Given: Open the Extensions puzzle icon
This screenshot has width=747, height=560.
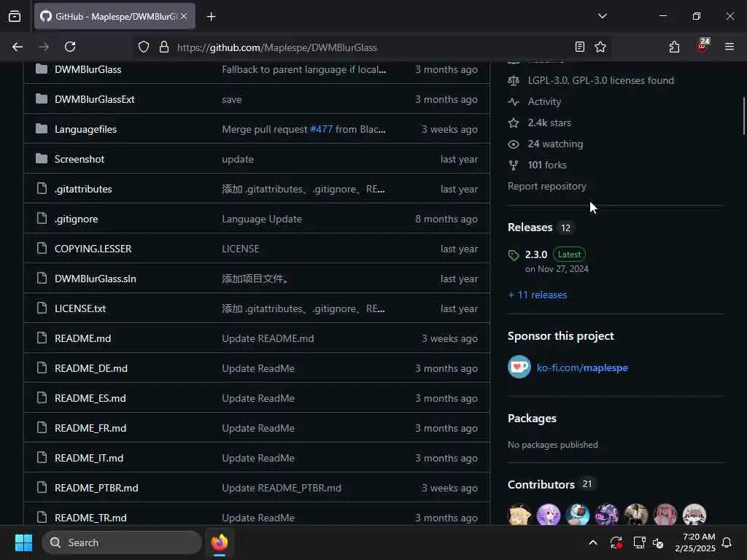Looking at the screenshot, I should tap(674, 47).
